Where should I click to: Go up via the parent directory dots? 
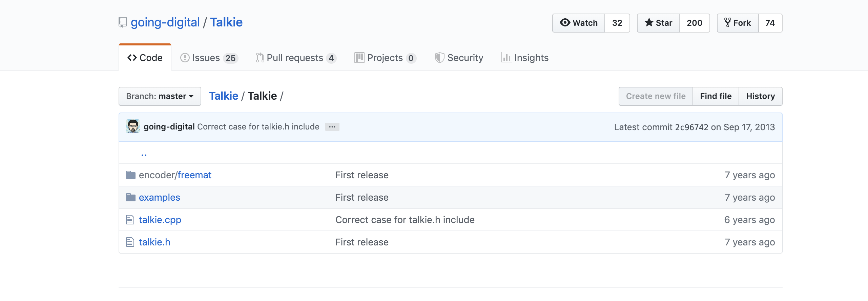(144, 155)
